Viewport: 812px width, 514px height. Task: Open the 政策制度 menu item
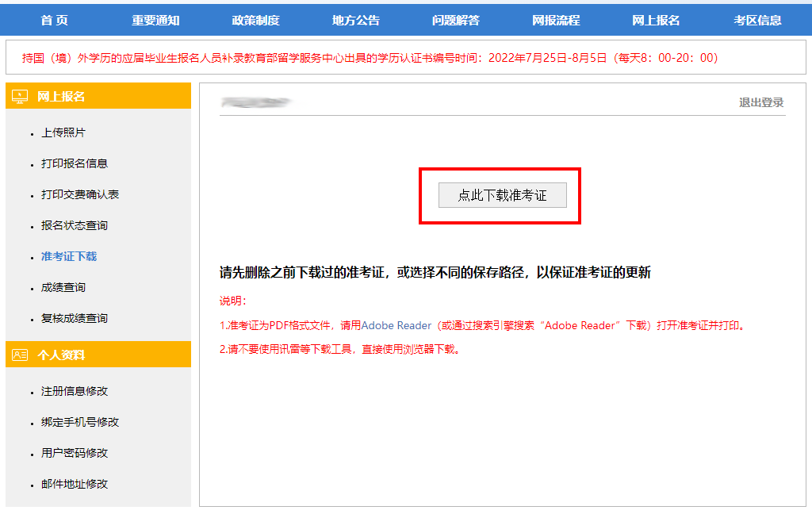pos(255,21)
